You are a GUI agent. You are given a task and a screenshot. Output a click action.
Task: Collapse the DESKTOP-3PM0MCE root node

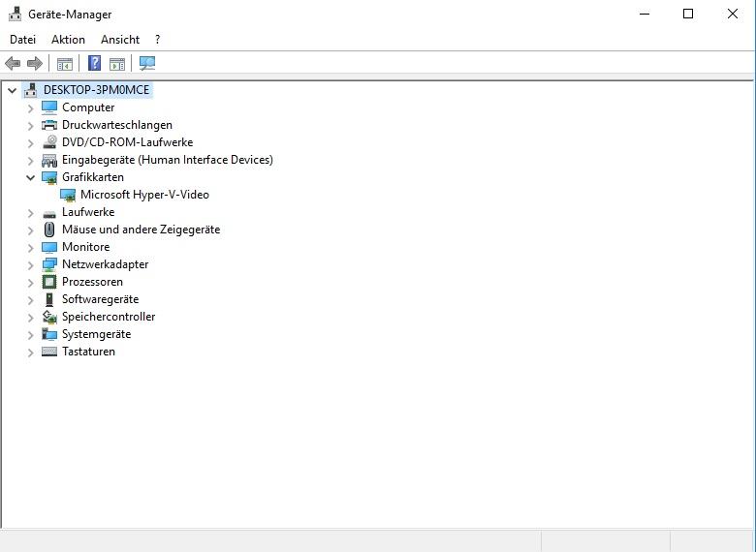point(12,90)
